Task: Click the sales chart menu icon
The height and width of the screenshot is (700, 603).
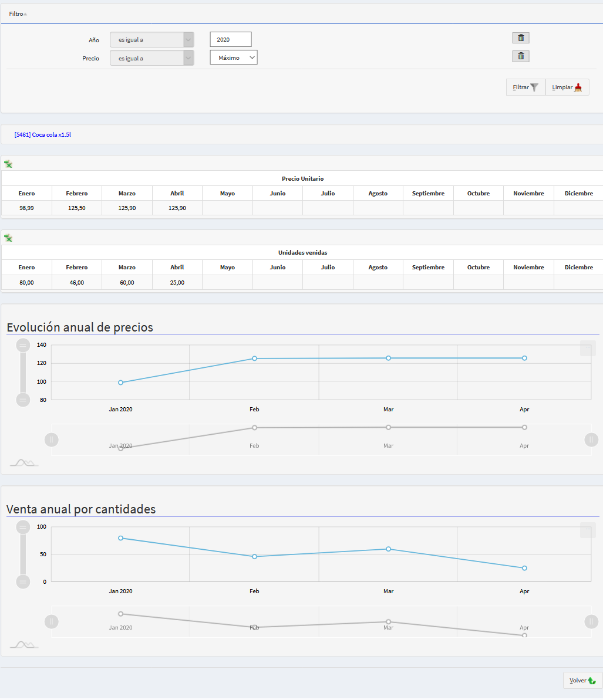Action: coord(588,530)
